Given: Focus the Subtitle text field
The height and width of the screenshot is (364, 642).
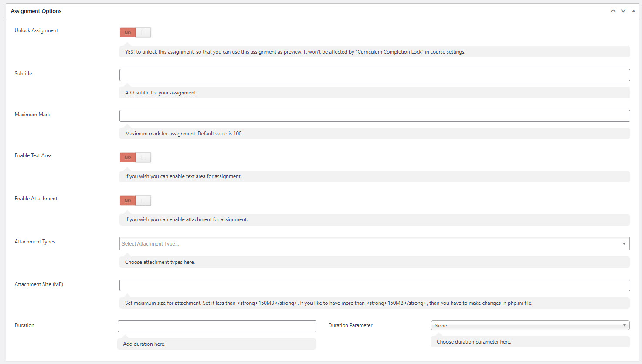Looking at the screenshot, I should pyautogui.click(x=374, y=75).
